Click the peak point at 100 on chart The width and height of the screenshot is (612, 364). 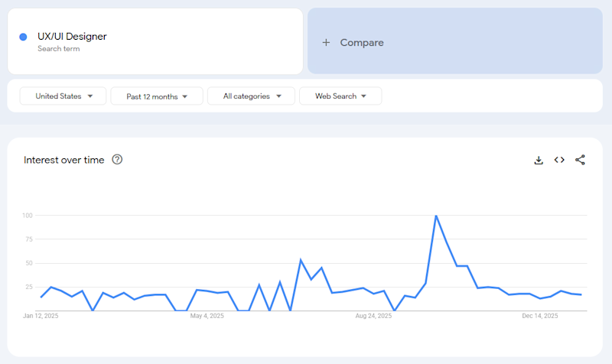(x=436, y=216)
